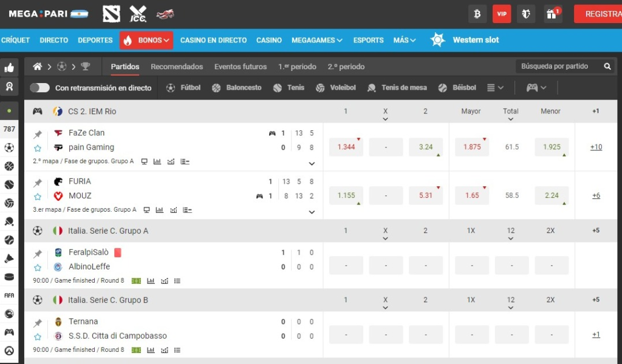Open Western slot promo link
Screen dimensions: 622x364
465,40
